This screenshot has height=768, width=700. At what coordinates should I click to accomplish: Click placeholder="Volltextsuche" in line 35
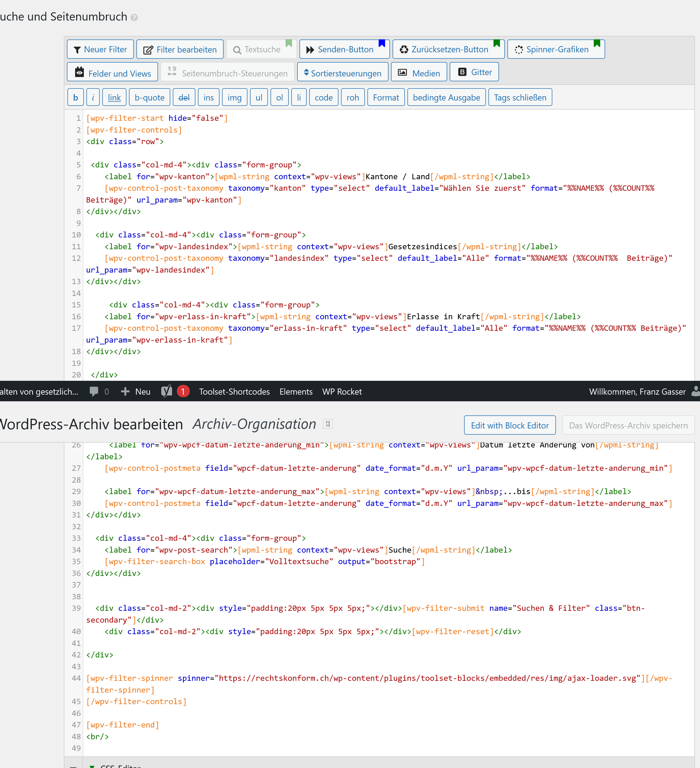272,562
